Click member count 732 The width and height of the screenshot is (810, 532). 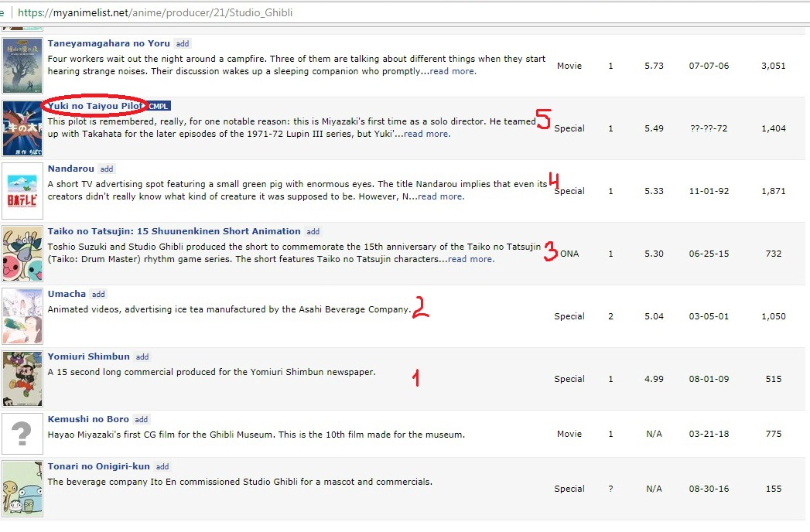coord(774,253)
